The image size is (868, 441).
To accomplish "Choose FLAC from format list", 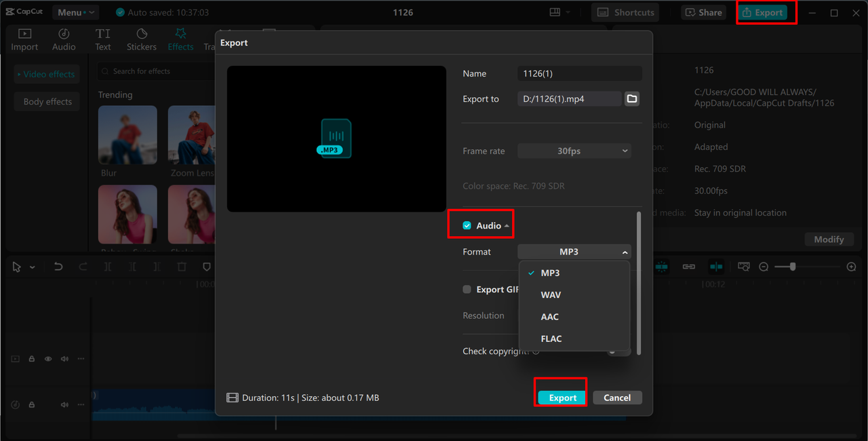I will [x=574, y=339].
